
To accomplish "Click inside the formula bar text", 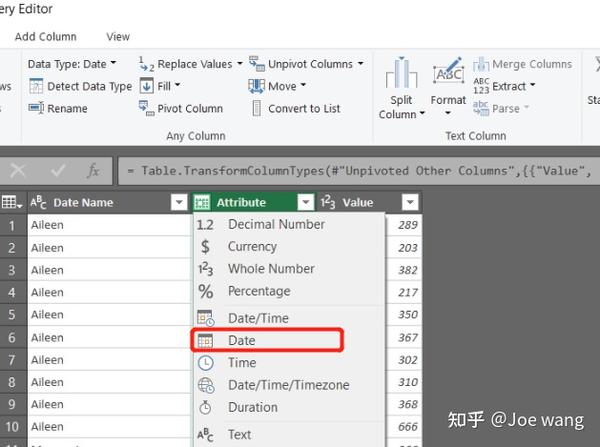I will (359, 171).
